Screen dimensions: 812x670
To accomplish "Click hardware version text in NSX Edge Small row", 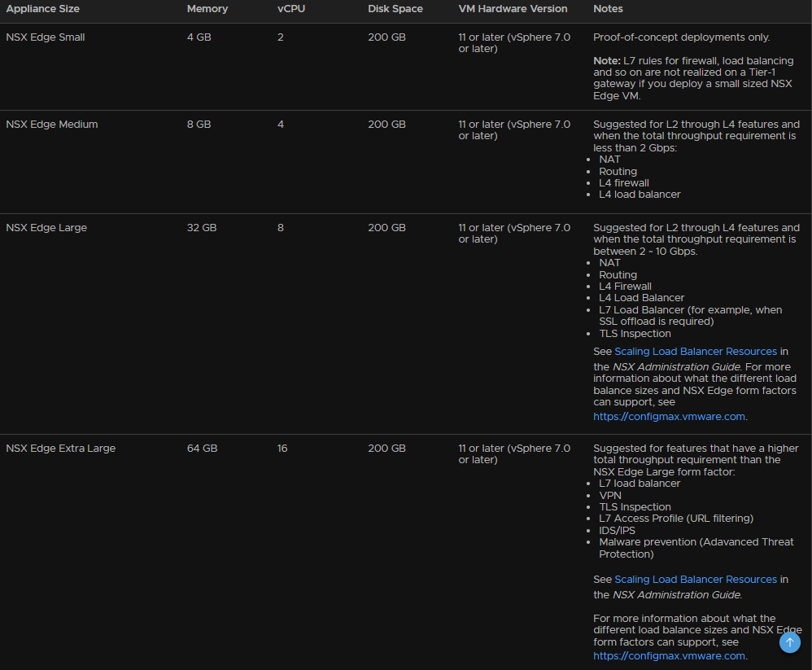I will point(514,43).
